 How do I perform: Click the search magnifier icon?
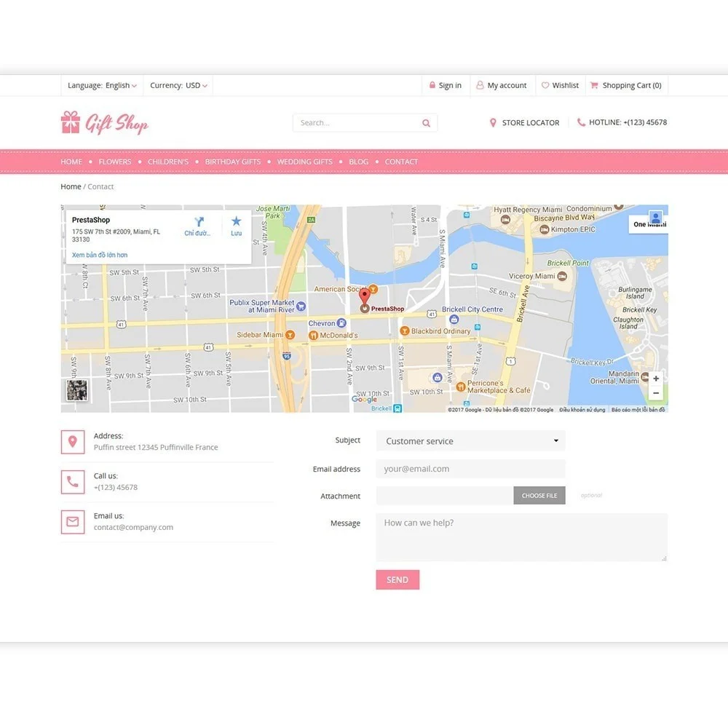click(x=426, y=122)
